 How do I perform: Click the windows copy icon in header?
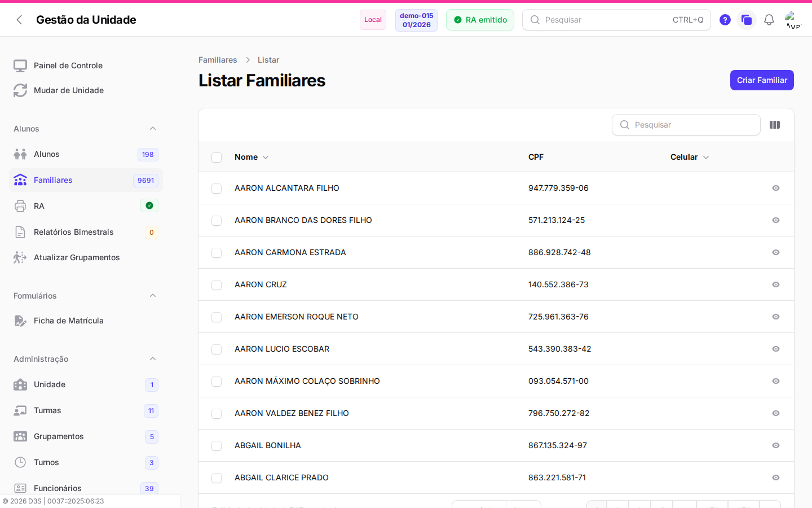pos(747,20)
